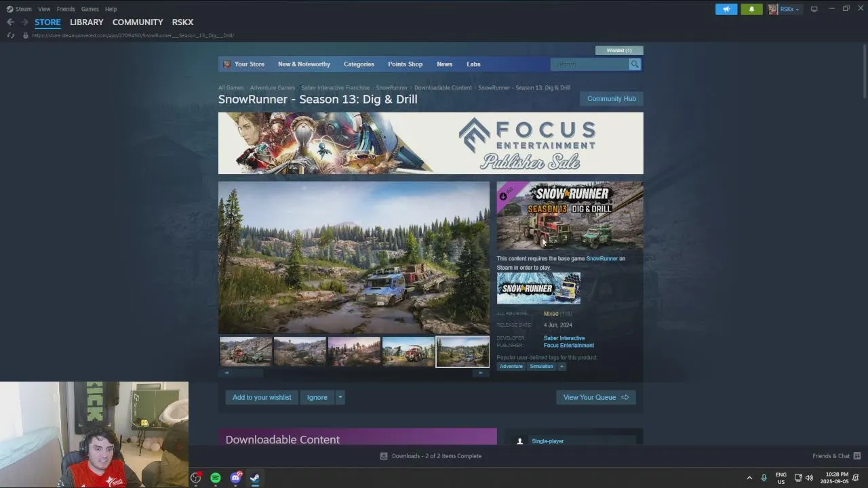Open the OBS icon in the taskbar
This screenshot has width=868, height=488.
tap(196, 478)
